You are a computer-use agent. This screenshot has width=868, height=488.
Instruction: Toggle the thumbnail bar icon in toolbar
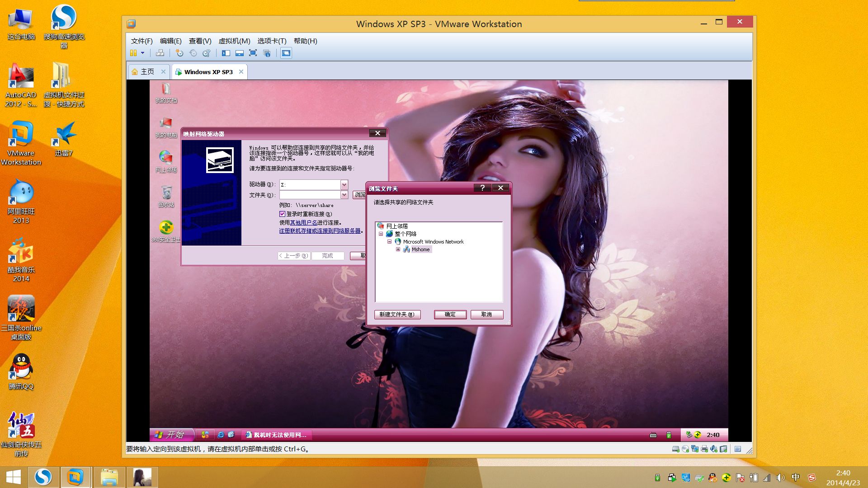point(240,53)
